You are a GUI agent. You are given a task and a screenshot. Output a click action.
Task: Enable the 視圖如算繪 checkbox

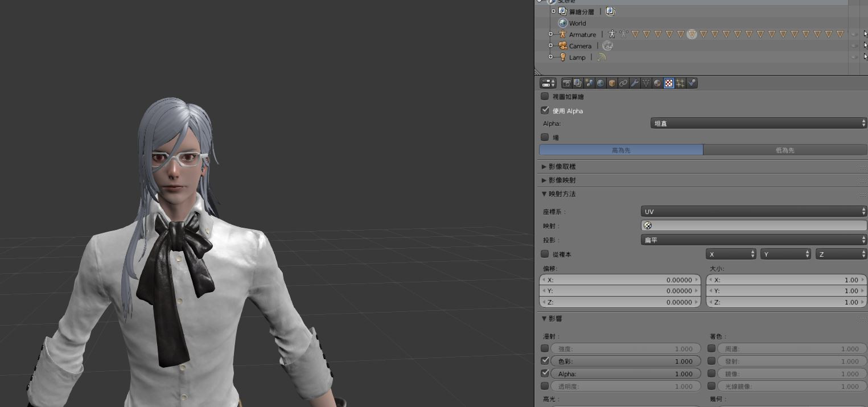pyautogui.click(x=545, y=97)
